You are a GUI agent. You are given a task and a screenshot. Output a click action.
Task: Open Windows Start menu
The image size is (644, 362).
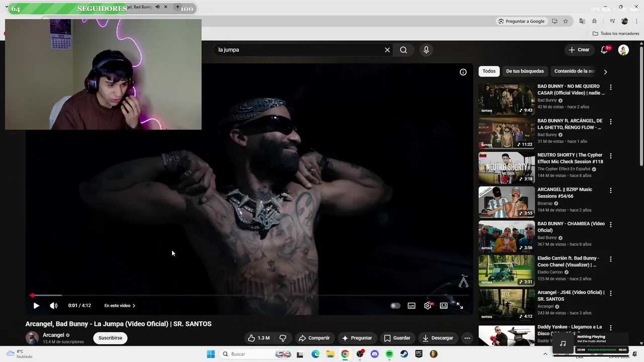pyautogui.click(x=211, y=354)
